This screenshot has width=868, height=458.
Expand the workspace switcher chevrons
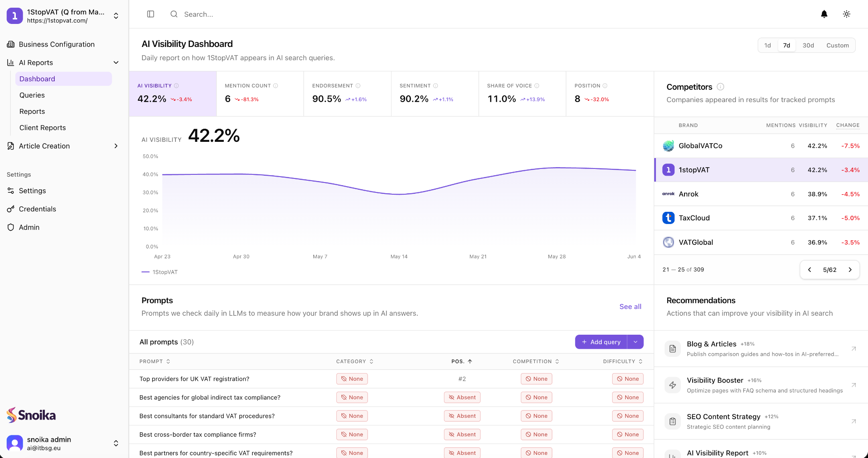[x=116, y=16]
